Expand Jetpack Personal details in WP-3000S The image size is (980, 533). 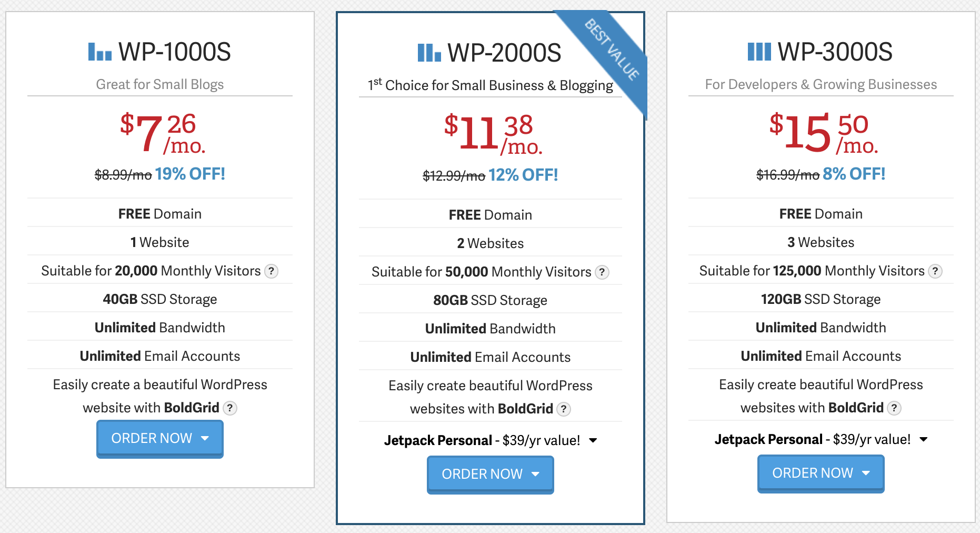pos(924,439)
